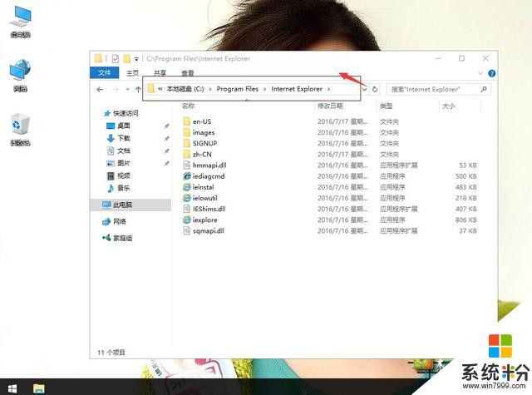Click File Explorer on the taskbar

tap(39, 388)
